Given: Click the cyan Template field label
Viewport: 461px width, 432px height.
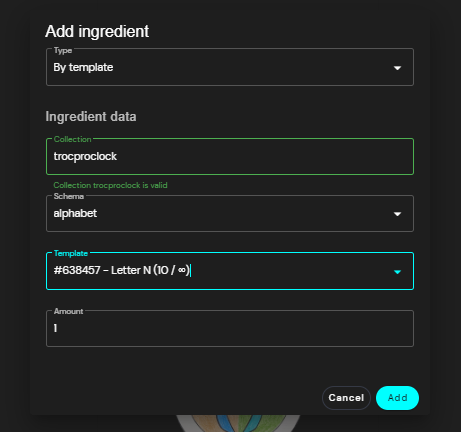Looking at the screenshot, I should [x=71, y=253].
